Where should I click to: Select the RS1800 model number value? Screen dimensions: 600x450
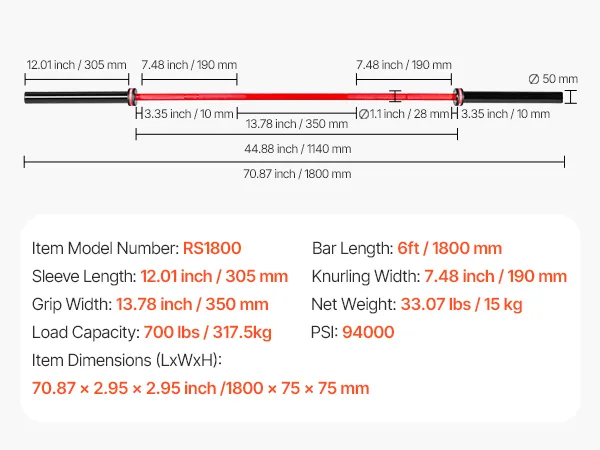tap(212, 248)
